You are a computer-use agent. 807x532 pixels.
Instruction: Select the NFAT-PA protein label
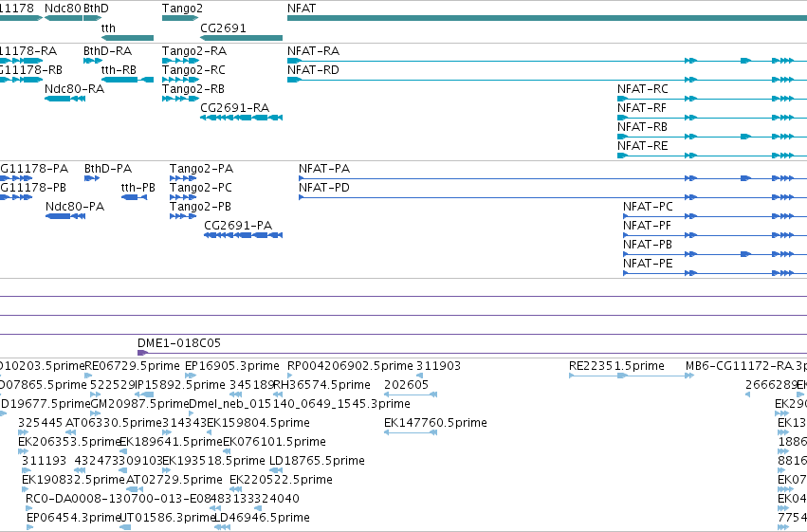click(x=324, y=169)
